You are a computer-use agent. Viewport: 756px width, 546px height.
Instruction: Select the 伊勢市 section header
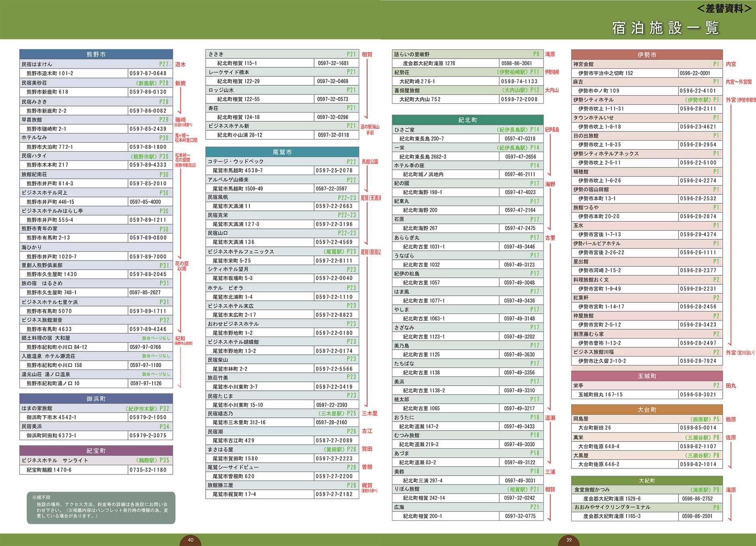tap(647, 55)
